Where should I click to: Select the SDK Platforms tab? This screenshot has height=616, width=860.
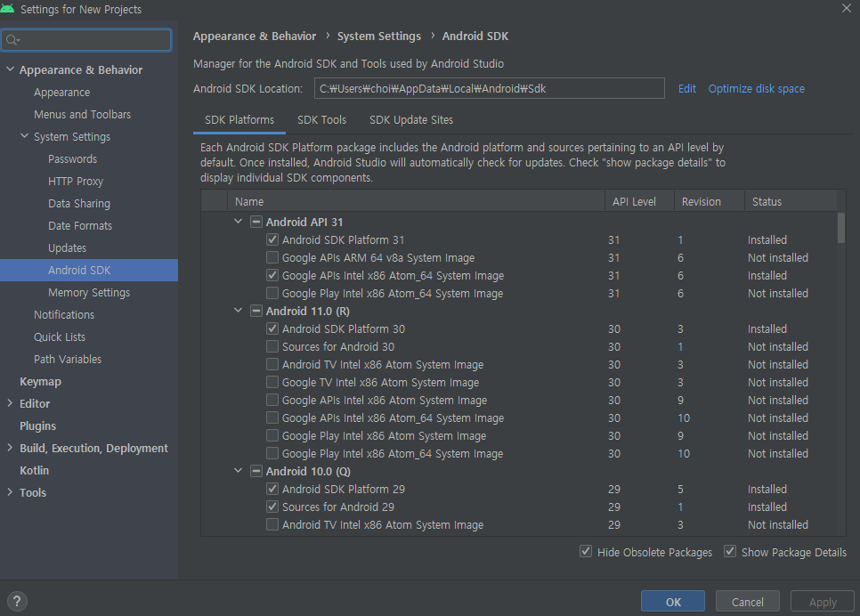pos(239,119)
